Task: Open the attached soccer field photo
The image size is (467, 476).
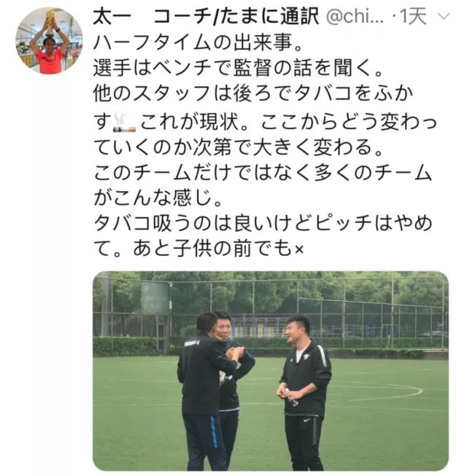Action: [x=271, y=371]
